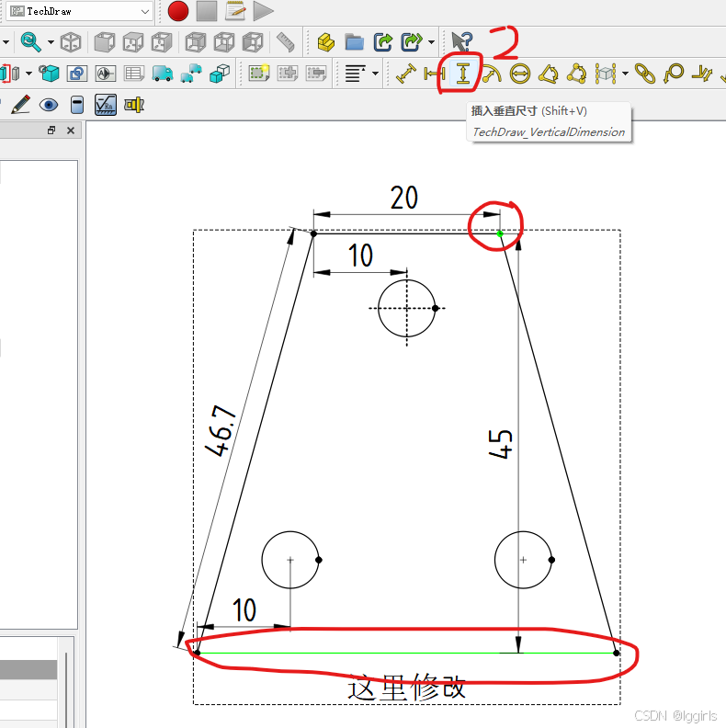Click the single green arrow make-link icon
Screen dimensions: 726x728
[x=383, y=42]
